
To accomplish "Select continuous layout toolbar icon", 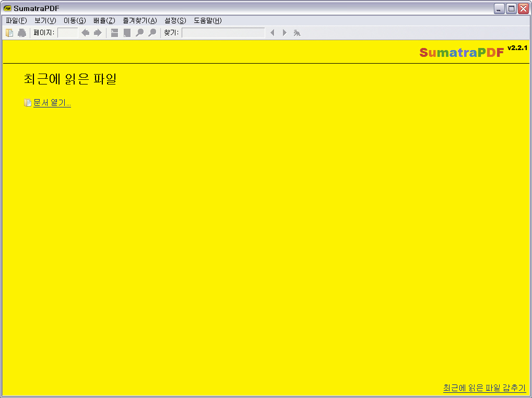I will (115, 33).
